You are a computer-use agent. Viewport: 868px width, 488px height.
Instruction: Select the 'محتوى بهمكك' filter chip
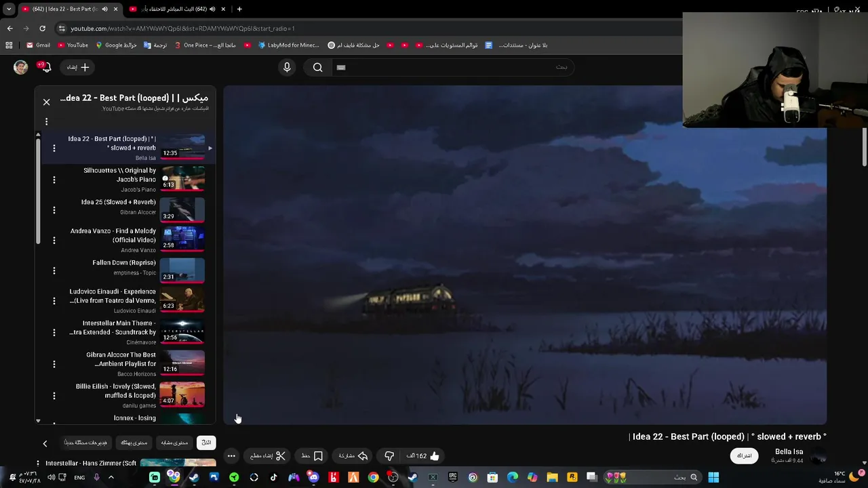tap(134, 443)
